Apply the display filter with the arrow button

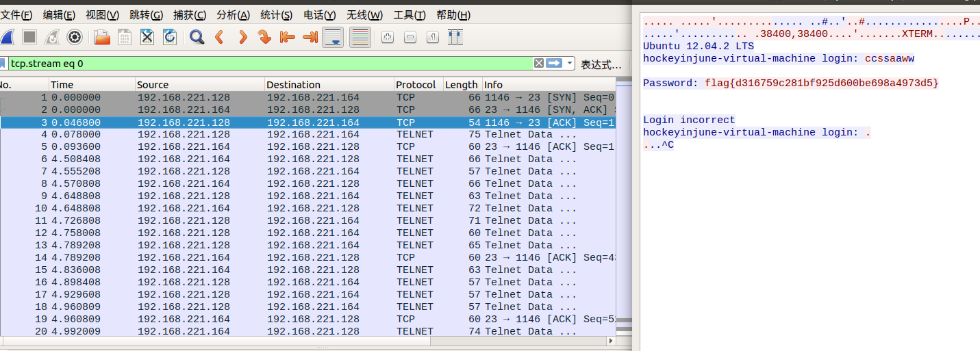(x=554, y=63)
